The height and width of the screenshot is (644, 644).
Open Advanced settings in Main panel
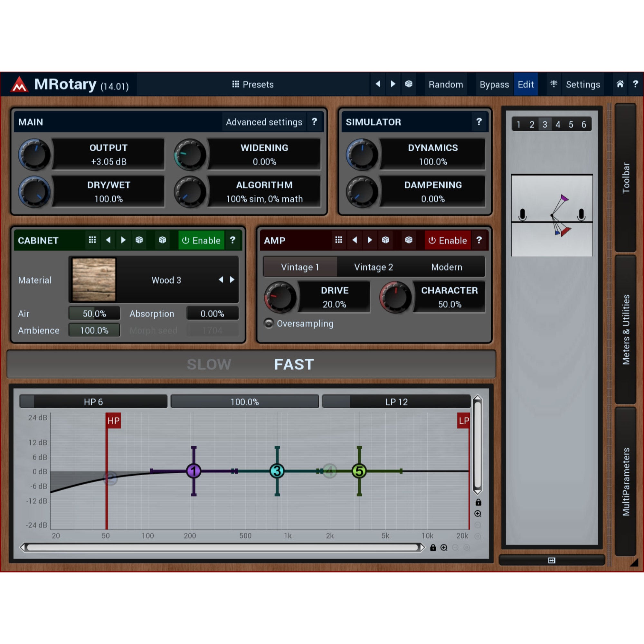[264, 122]
